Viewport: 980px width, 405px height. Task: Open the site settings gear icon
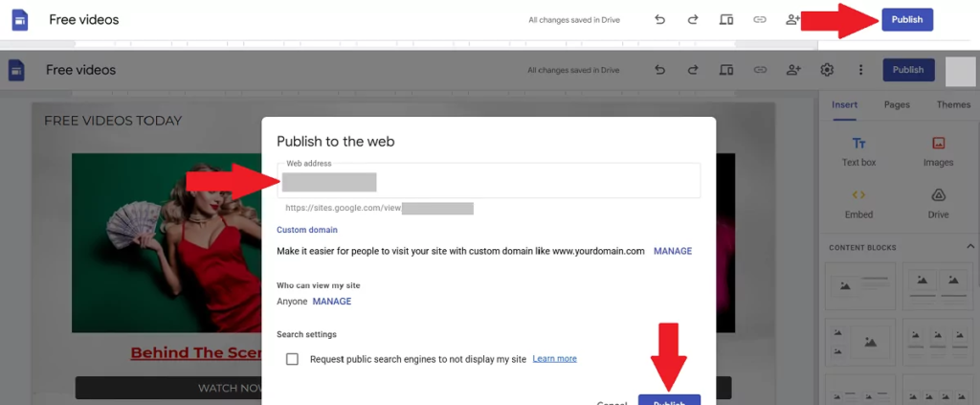point(828,70)
